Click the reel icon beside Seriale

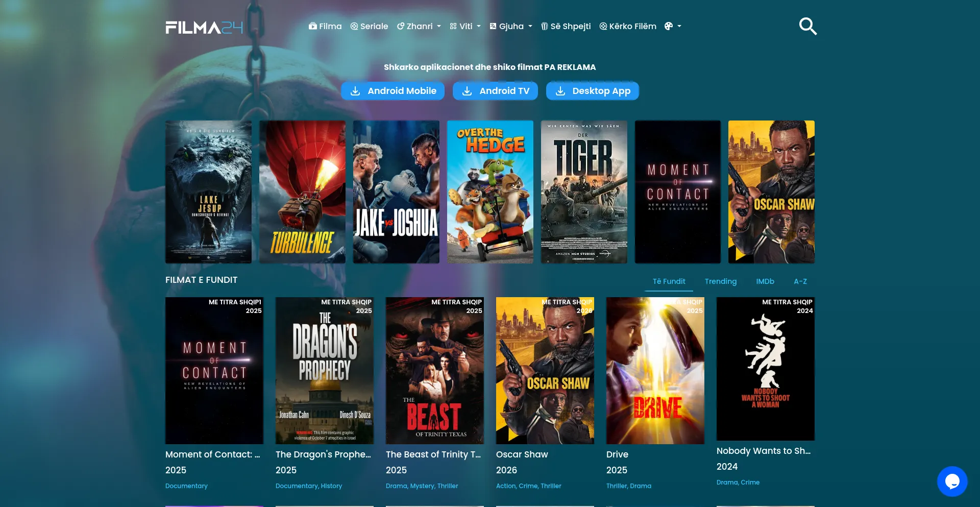coord(353,26)
